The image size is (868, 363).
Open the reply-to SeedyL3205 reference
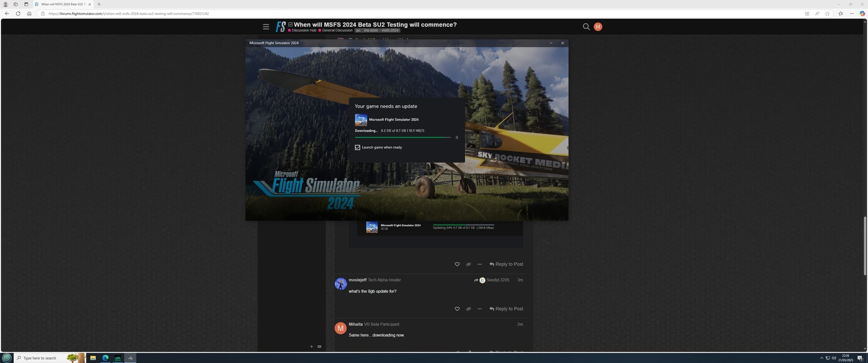pyautogui.click(x=492, y=280)
